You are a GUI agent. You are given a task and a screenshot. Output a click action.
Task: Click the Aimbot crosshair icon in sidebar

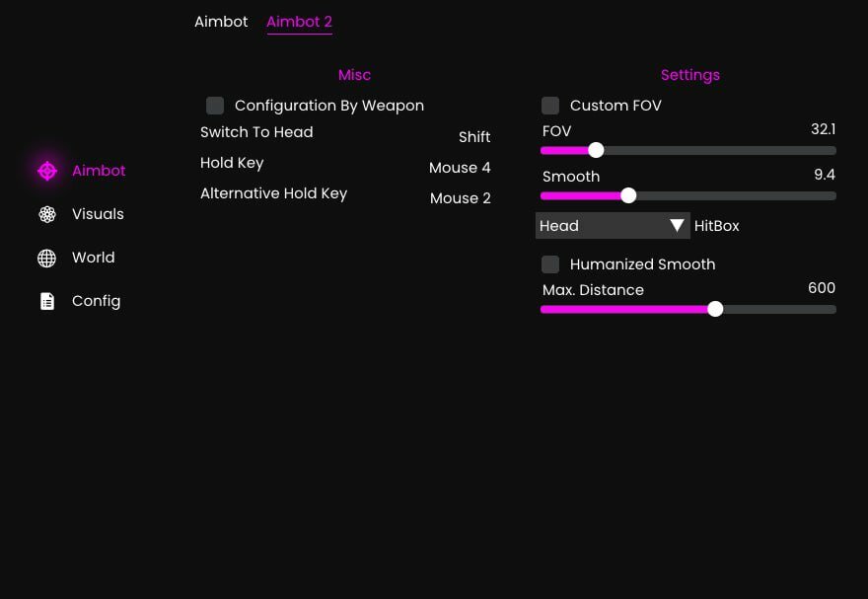click(x=47, y=171)
